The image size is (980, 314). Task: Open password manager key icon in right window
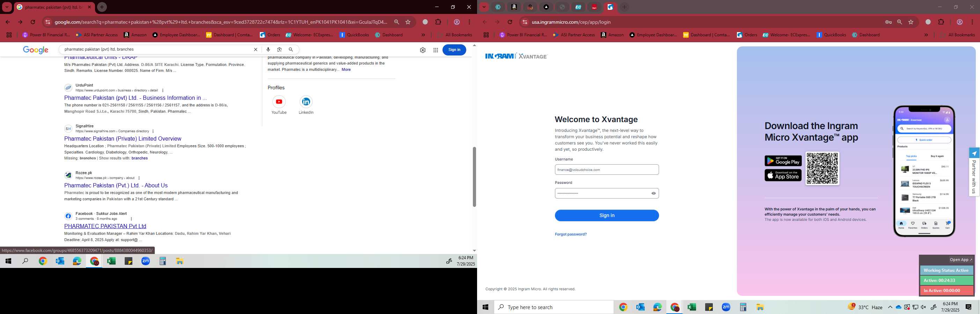[888, 22]
